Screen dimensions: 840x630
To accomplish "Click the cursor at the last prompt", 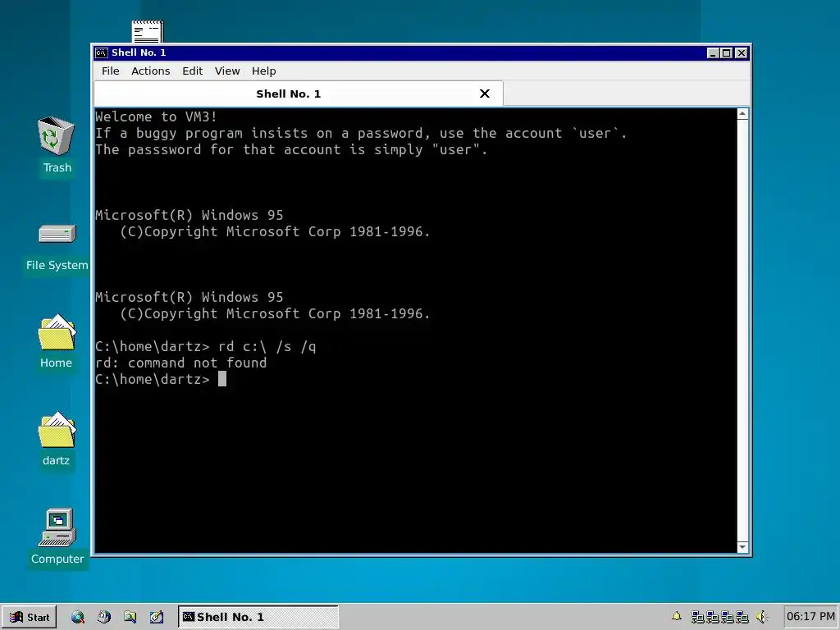I will pyautogui.click(x=222, y=379).
